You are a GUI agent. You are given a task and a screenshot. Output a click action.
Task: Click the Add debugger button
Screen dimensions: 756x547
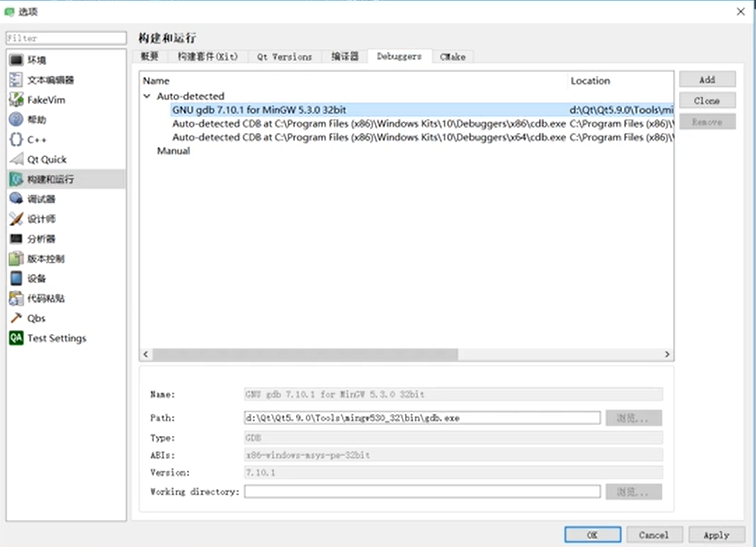[706, 79]
